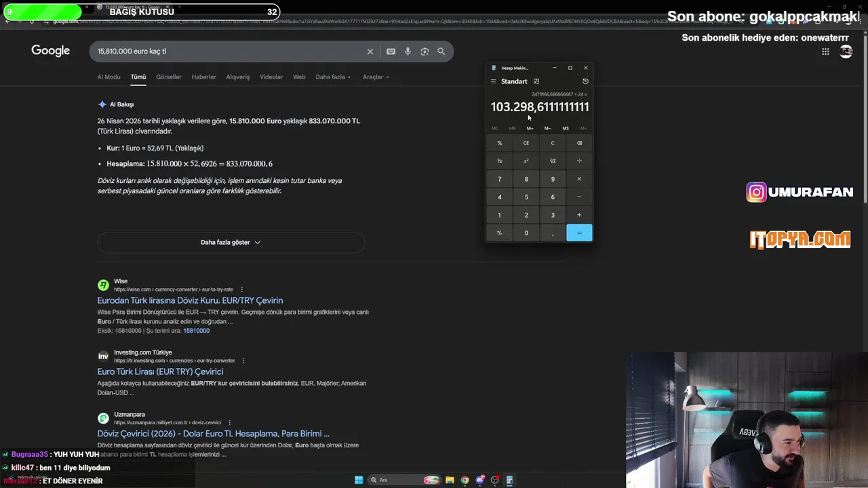Click the calculator plus key
The width and height of the screenshot is (868, 488).
(x=579, y=215)
